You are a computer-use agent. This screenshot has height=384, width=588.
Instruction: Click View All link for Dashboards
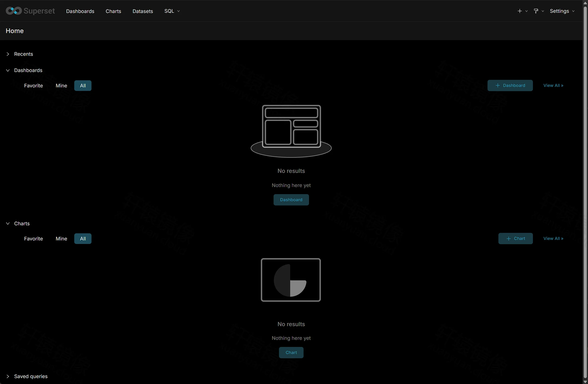(x=553, y=85)
